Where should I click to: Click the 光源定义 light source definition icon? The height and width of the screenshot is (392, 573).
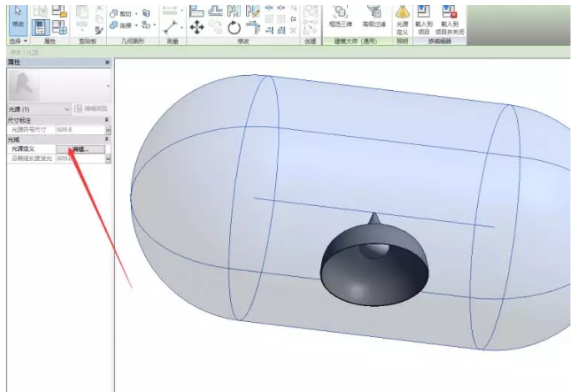[x=402, y=17]
